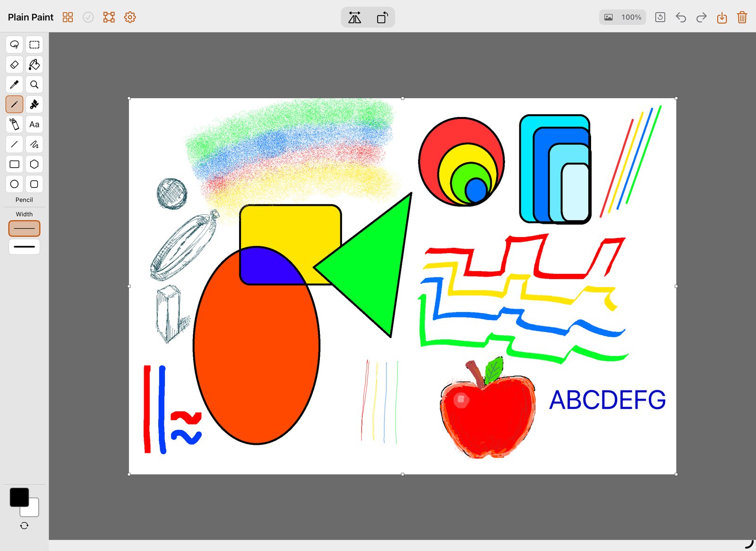Screen dimensions: 756x551
Task: Choose the thick pencil width
Action: (24, 246)
